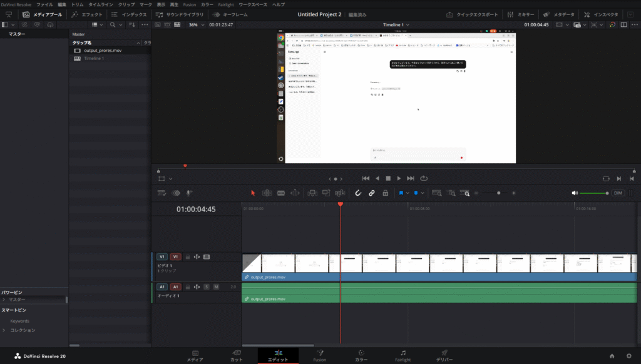Toggle timeline Snapping magnet icon
Image resolution: width=641 pixels, height=364 pixels.
click(359, 193)
